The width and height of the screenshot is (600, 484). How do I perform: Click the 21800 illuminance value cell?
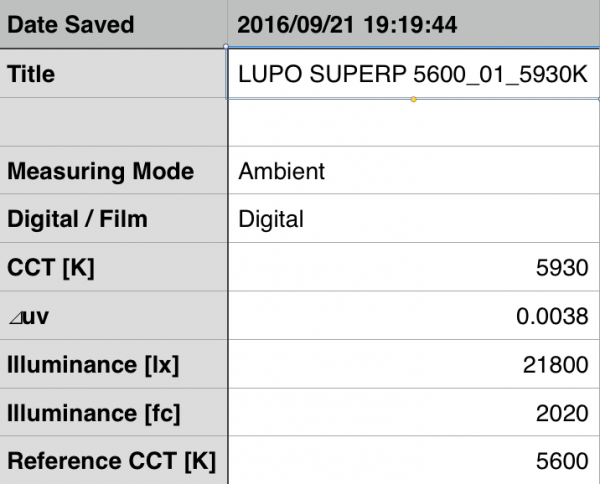click(x=413, y=365)
